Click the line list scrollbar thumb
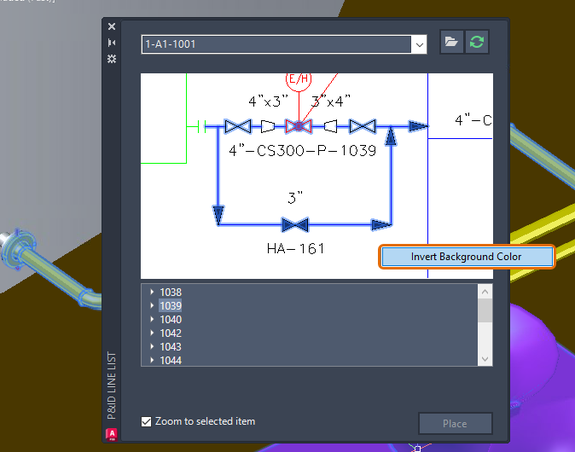The width and height of the screenshot is (575, 452). pyautogui.click(x=485, y=310)
